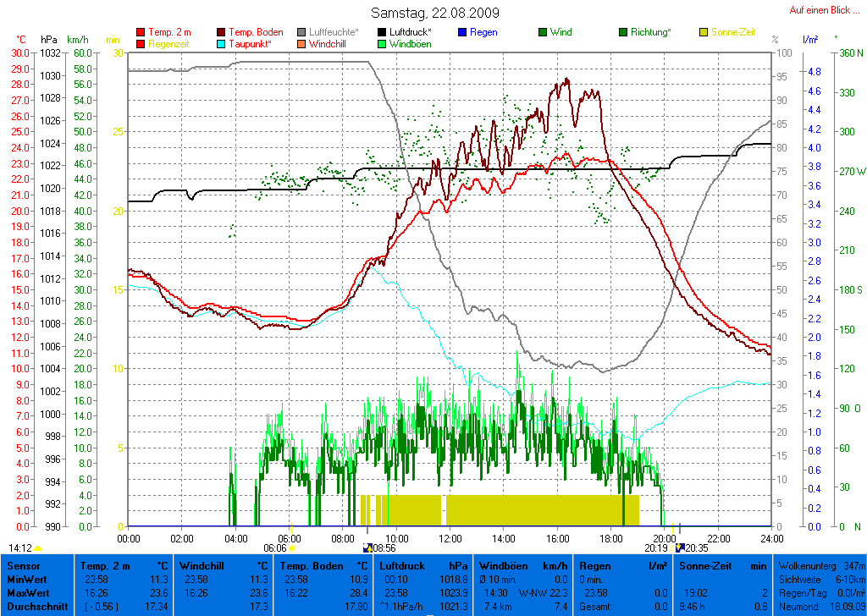867x616 pixels.
Task: Click the yellow Sonne-Zeit legend square
Action: tap(704, 33)
